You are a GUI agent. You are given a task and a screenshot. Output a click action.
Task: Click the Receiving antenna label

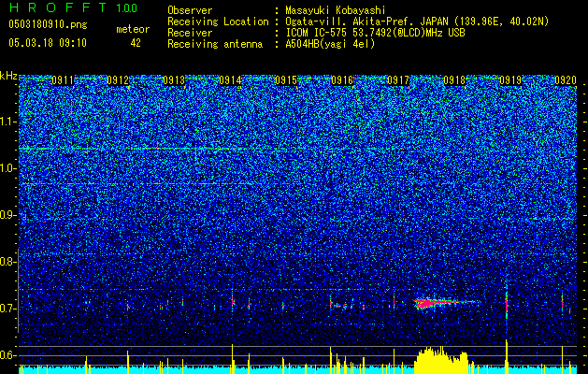(x=215, y=44)
